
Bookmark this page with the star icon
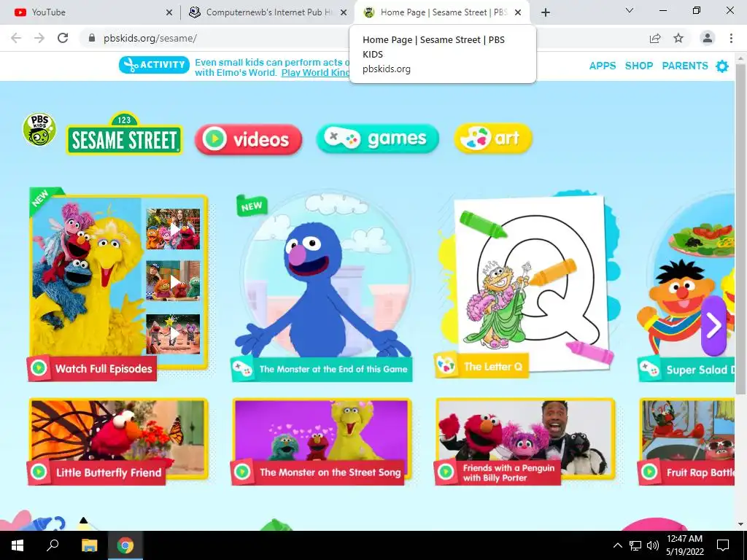tap(678, 38)
